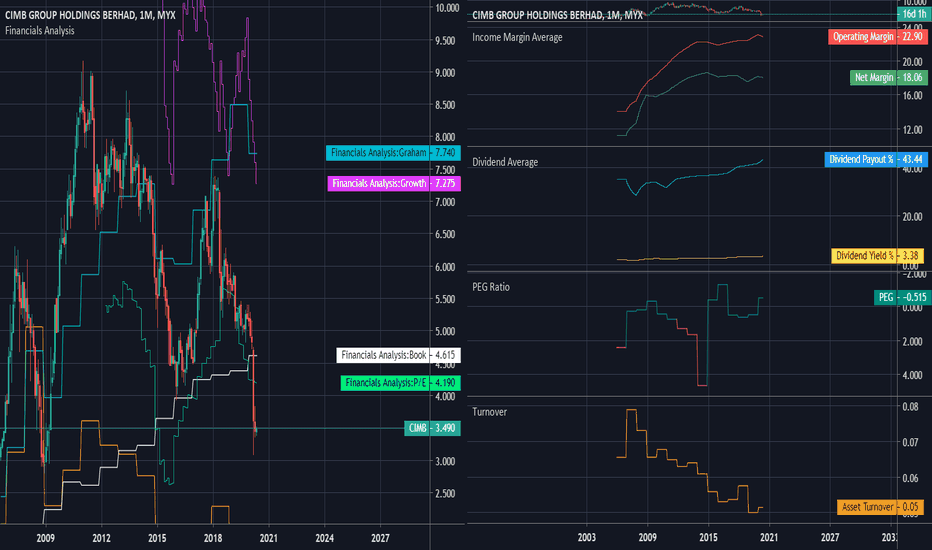Click the Net Margin 18.06 value label
932x550 pixels.
point(889,78)
